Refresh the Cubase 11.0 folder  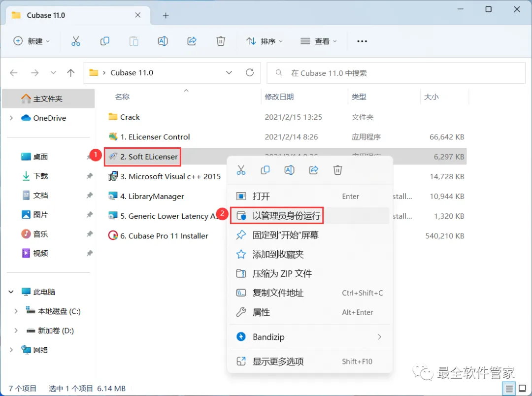[250, 72]
